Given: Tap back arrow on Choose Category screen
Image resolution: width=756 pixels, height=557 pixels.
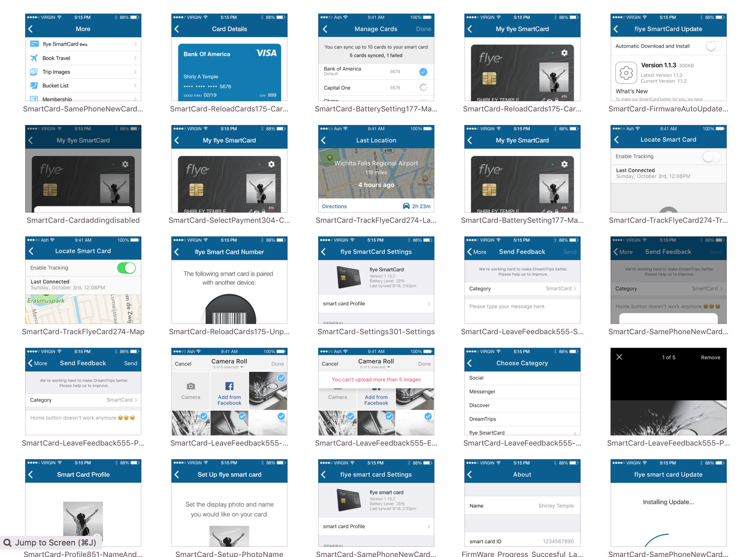Looking at the screenshot, I should pos(470,363).
